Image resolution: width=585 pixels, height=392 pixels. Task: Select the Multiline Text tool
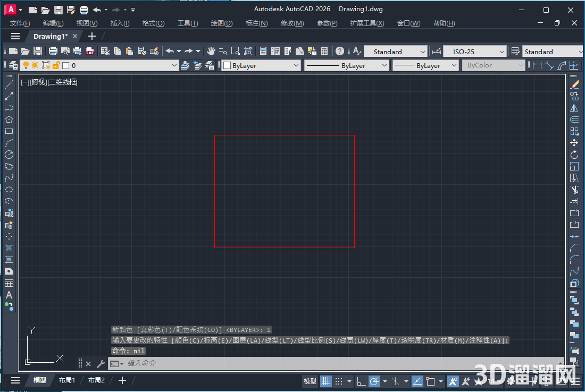[9, 295]
